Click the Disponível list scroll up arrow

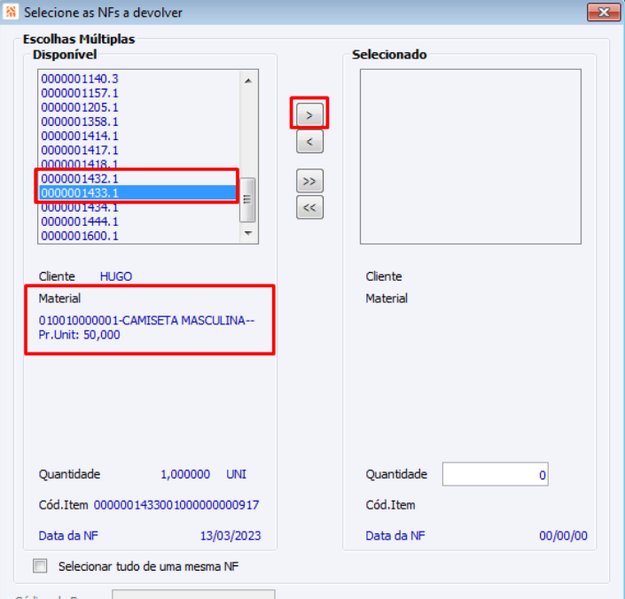tap(248, 81)
